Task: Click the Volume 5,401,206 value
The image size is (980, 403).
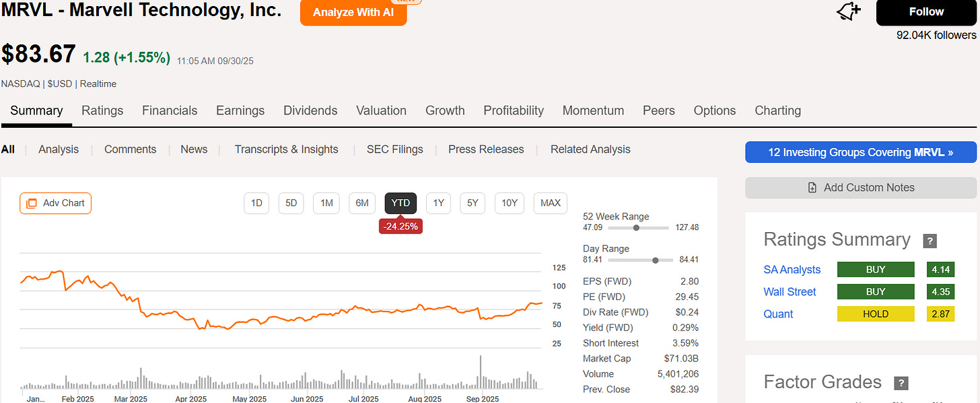Action: click(676, 374)
